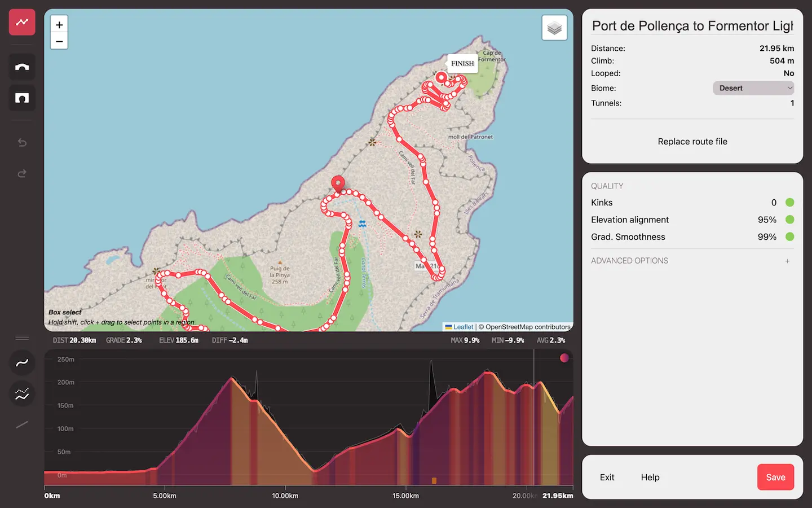Select the smooth curve elevation tool
This screenshot has height=508, width=812.
pos(22,363)
